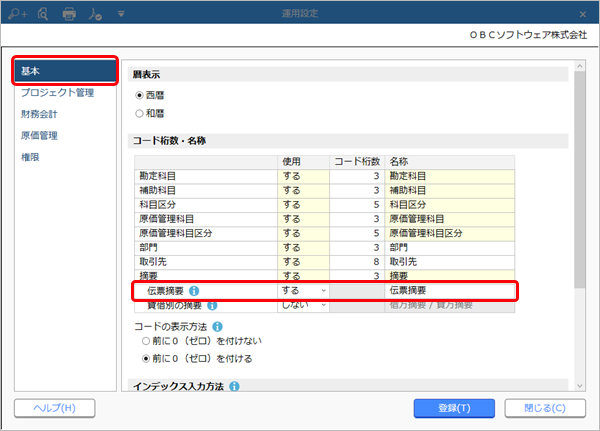
Task: Click 使用 cell for 取引先 row
Action: pyautogui.click(x=303, y=262)
